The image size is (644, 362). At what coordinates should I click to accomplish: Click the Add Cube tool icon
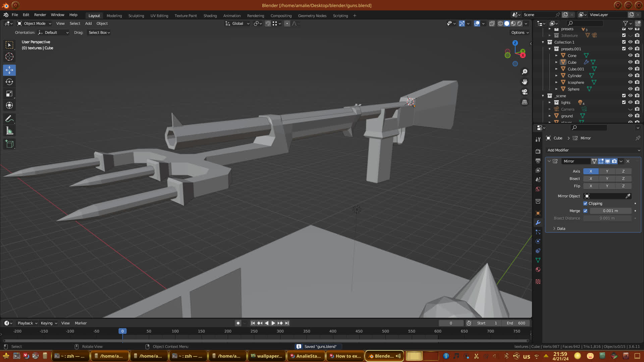click(x=9, y=144)
